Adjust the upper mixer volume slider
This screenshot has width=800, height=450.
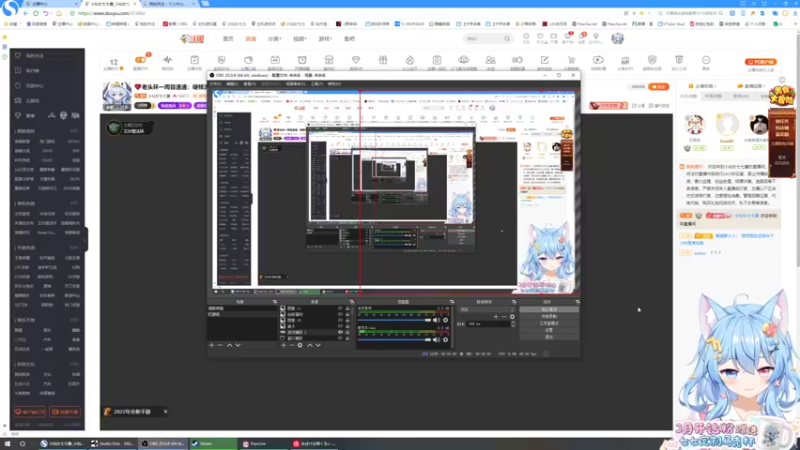pos(394,320)
